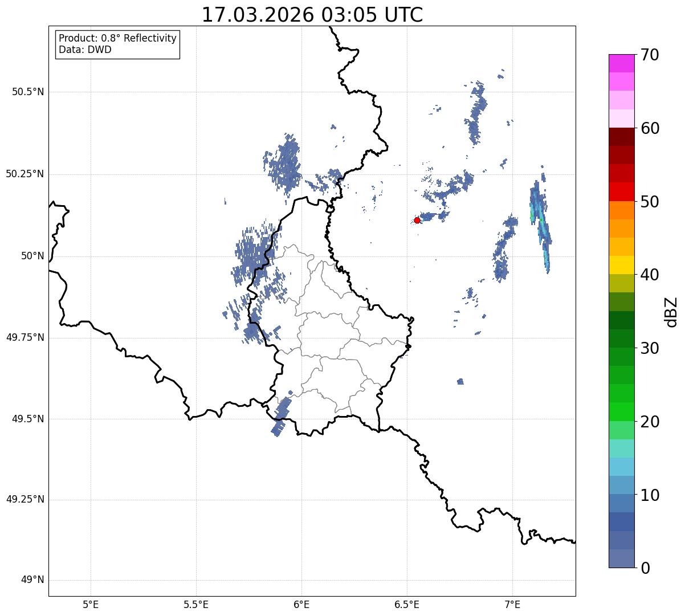Click the 'Data: DWD' text

pos(85,50)
